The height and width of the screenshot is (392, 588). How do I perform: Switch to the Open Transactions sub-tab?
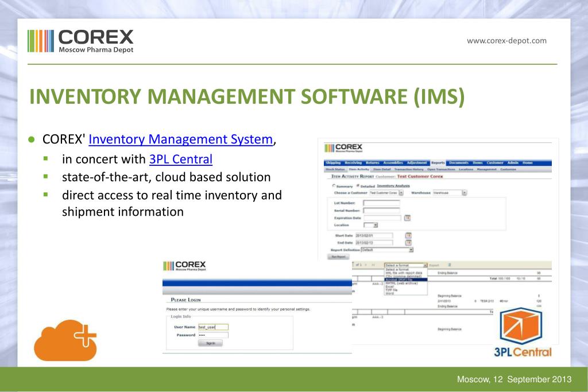(441, 169)
